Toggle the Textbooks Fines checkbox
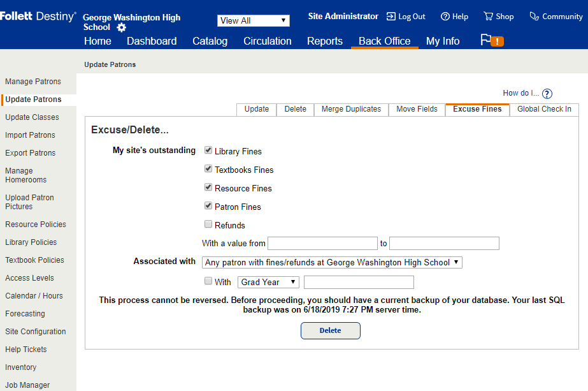Image resolution: width=588 pixels, height=391 pixels. pos(208,170)
